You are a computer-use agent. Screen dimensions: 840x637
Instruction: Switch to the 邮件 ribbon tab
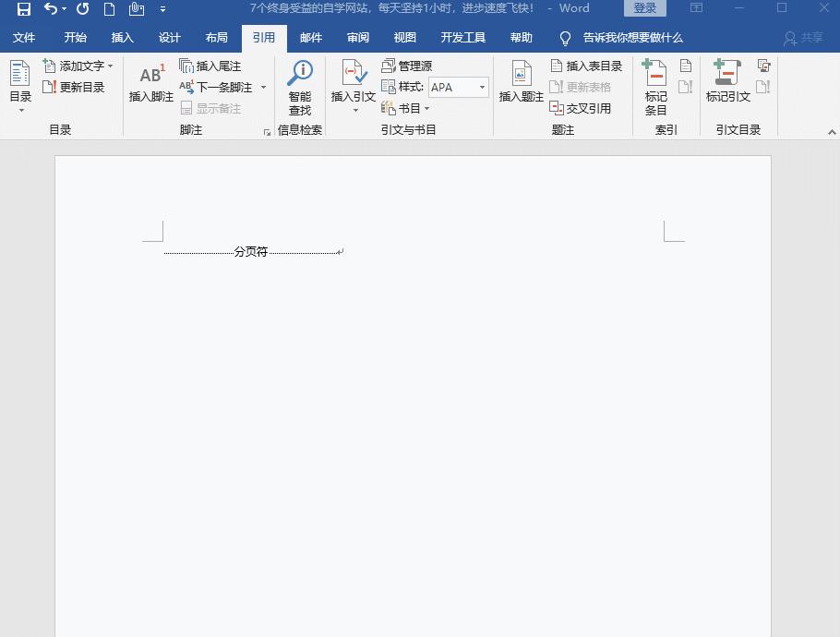click(x=311, y=38)
